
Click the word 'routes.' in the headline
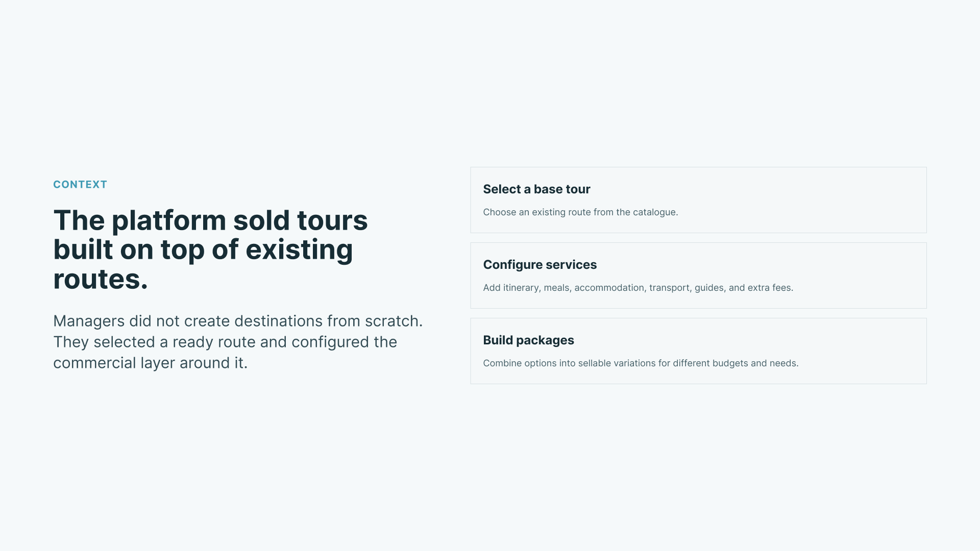click(101, 279)
